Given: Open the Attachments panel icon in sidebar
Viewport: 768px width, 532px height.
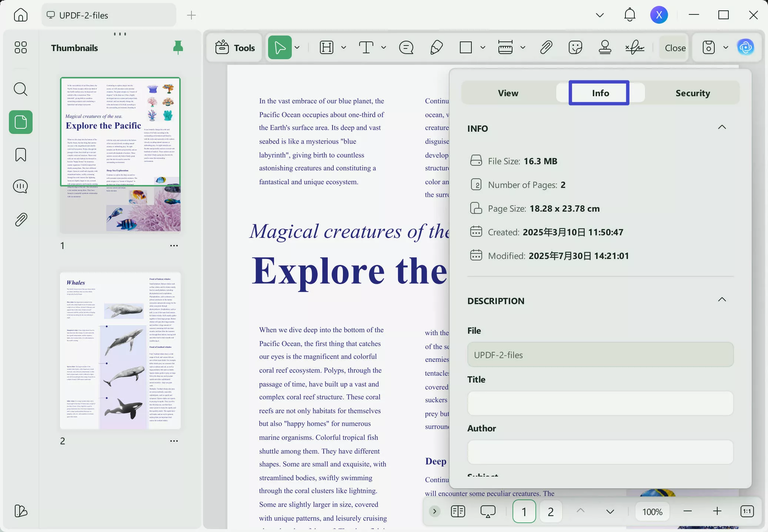Looking at the screenshot, I should click(x=21, y=219).
